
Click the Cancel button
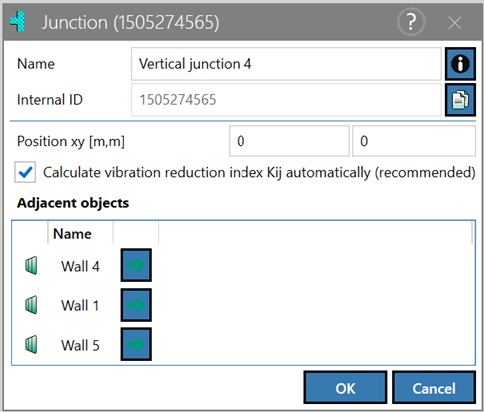tap(434, 388)
